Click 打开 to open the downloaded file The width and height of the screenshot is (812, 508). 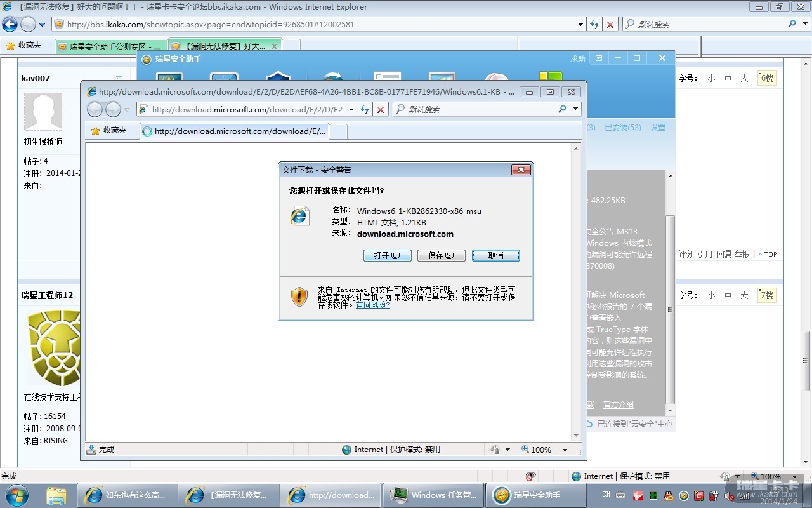[x=387, y=255]
